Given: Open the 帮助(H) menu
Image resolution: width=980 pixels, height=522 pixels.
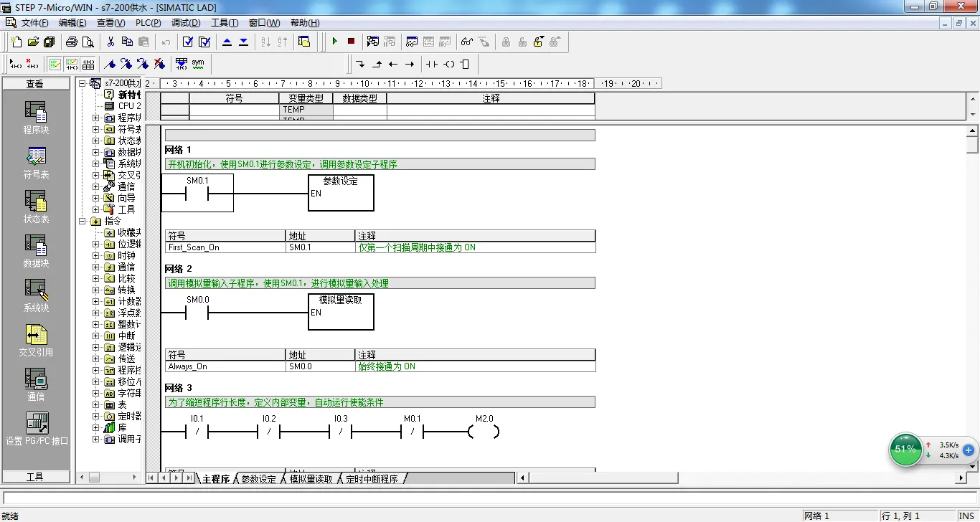Looking at the screenshot, I should pyautogui.click(x=305, y=22).
